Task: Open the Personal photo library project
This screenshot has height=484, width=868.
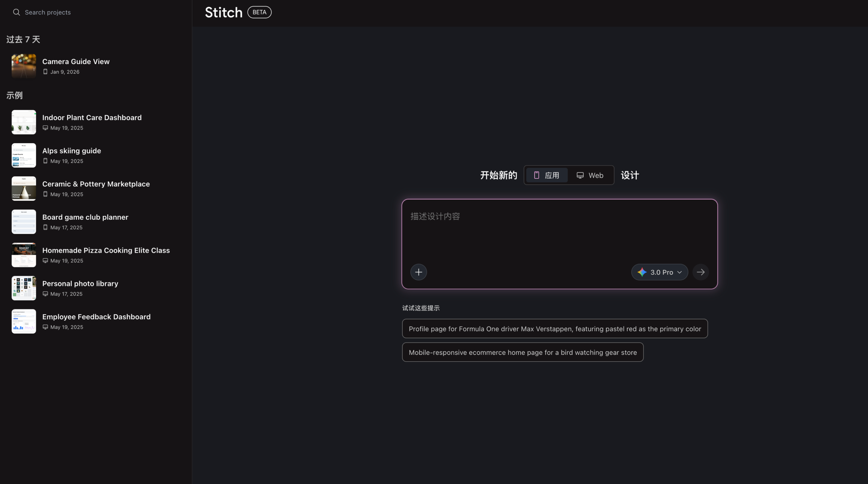Action: tap(80, 283)
